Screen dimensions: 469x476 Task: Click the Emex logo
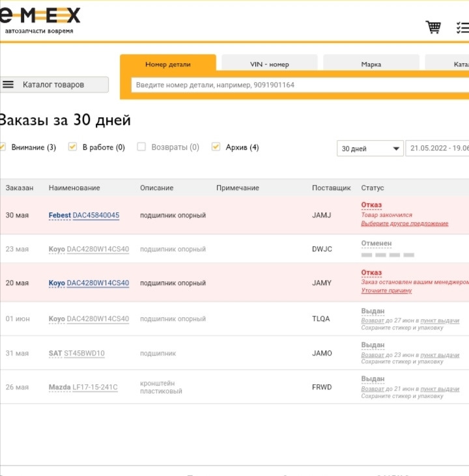[x=40, y=20]
